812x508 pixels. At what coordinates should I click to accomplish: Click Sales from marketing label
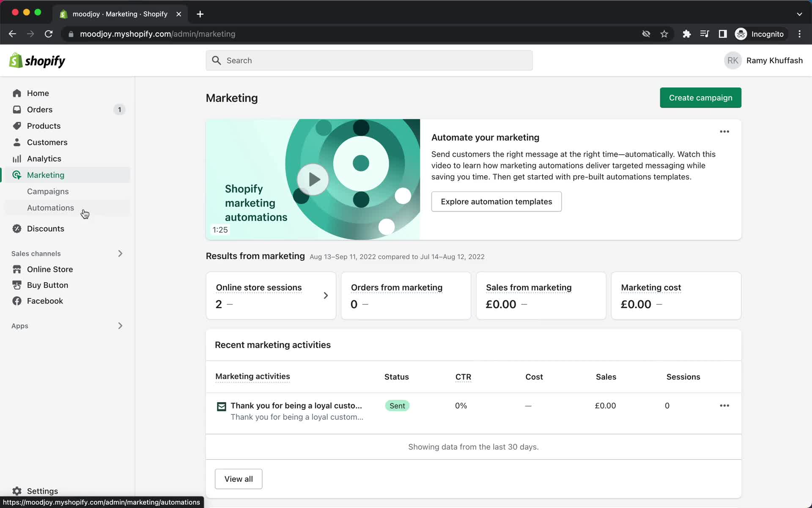click(x=529, y=287)
